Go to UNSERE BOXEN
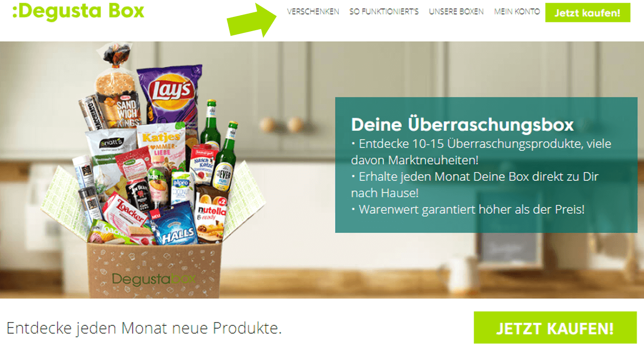The image size is (644, 350). (x=456, y=12)
